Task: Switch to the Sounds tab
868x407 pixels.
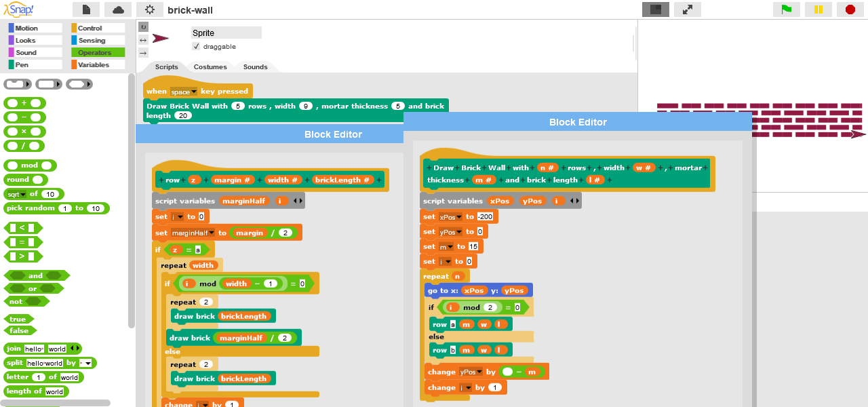Action: pos(255,66)
